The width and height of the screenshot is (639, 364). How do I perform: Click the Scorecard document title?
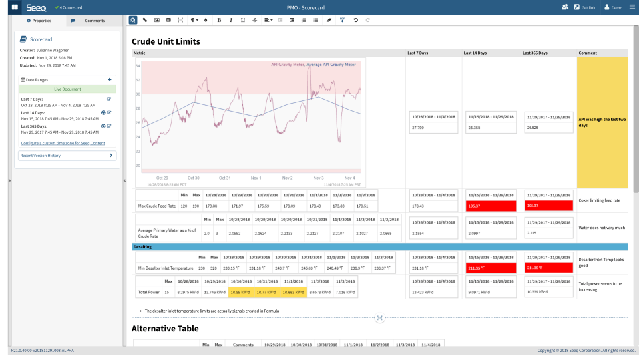click(41, 39)
